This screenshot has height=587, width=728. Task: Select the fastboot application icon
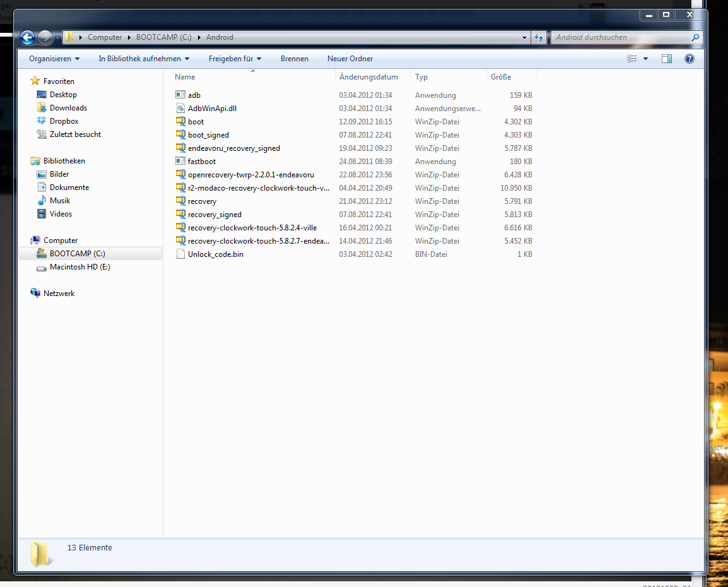180,161
